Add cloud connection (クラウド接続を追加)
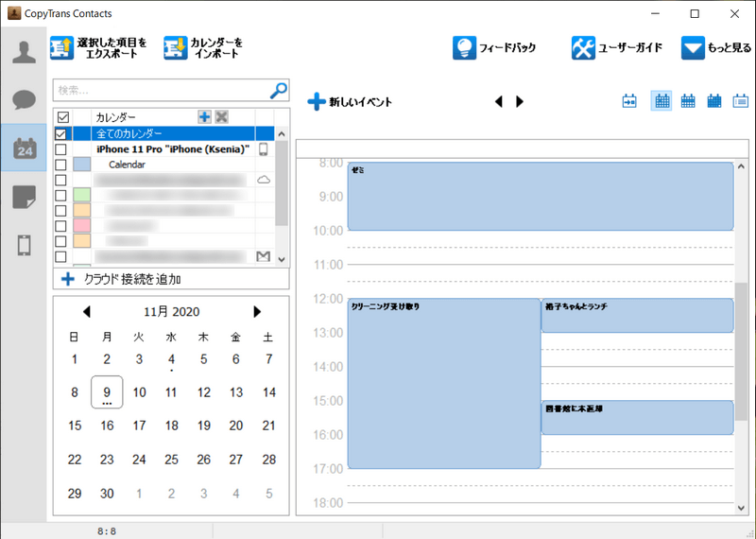Screen dimensions: 756x539 tap(171, 279)
